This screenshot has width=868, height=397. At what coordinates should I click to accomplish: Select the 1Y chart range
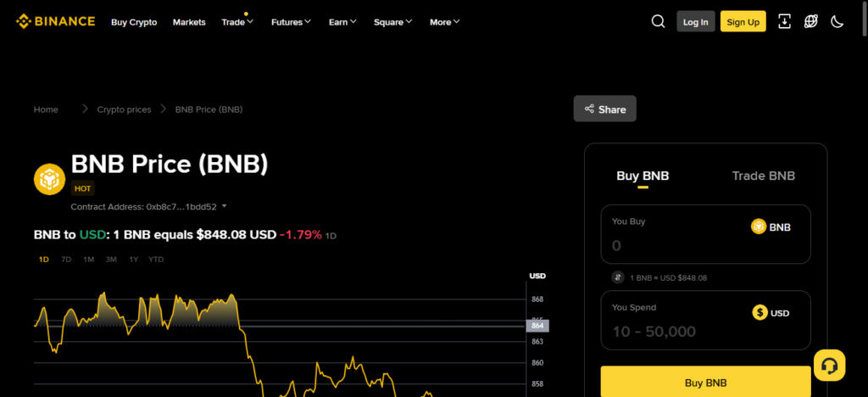(x=133, y=259)
